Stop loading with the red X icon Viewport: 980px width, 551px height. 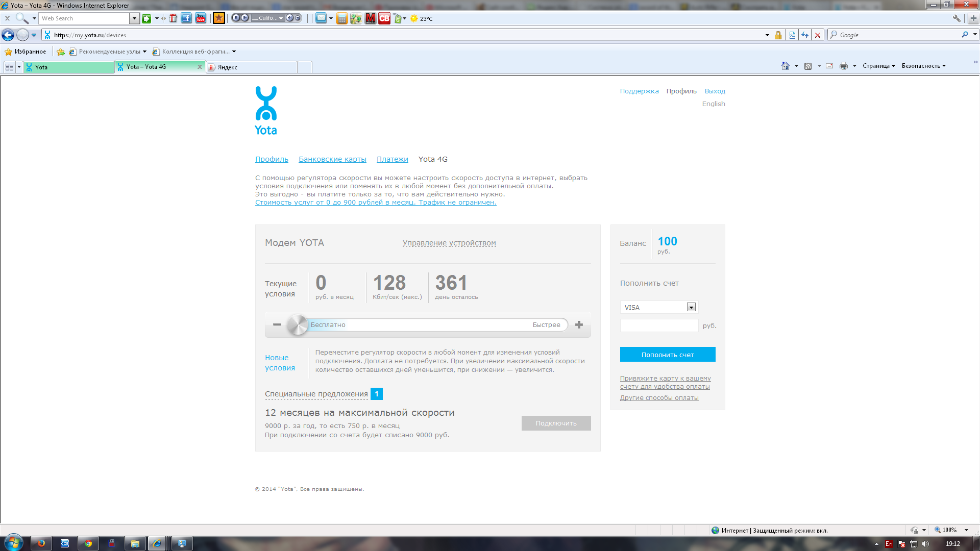point(818,35)
